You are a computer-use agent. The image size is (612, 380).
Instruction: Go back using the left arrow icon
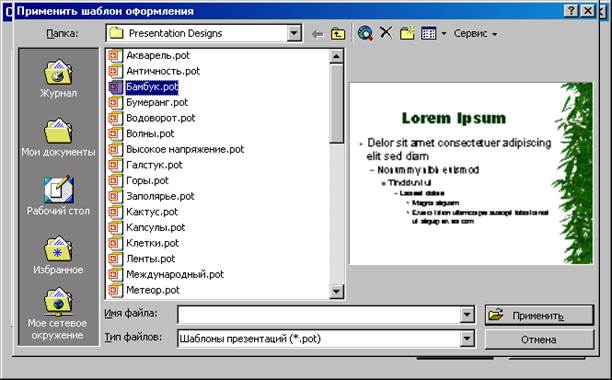tap(318, 34)
